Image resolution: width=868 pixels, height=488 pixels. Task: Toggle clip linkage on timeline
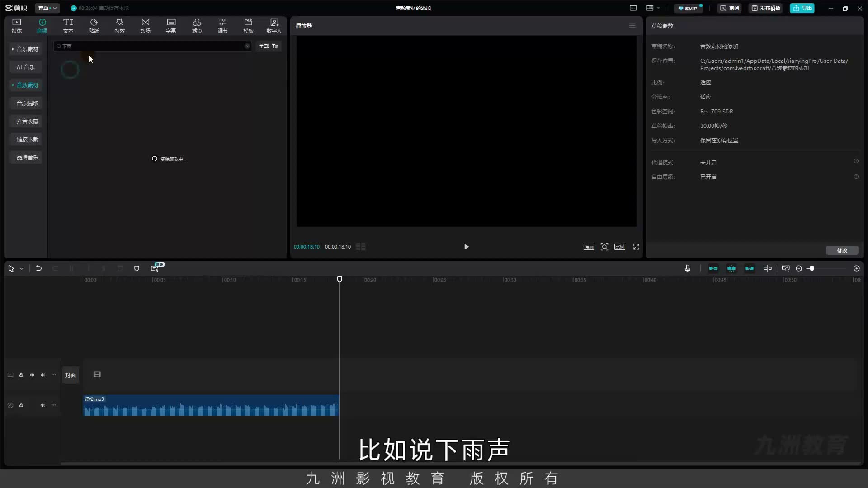click(749, 268)
